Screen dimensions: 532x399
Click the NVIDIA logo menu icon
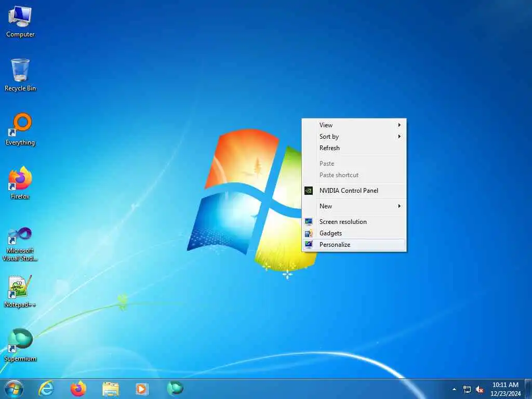pyautogui.click(x=309, y=191)
